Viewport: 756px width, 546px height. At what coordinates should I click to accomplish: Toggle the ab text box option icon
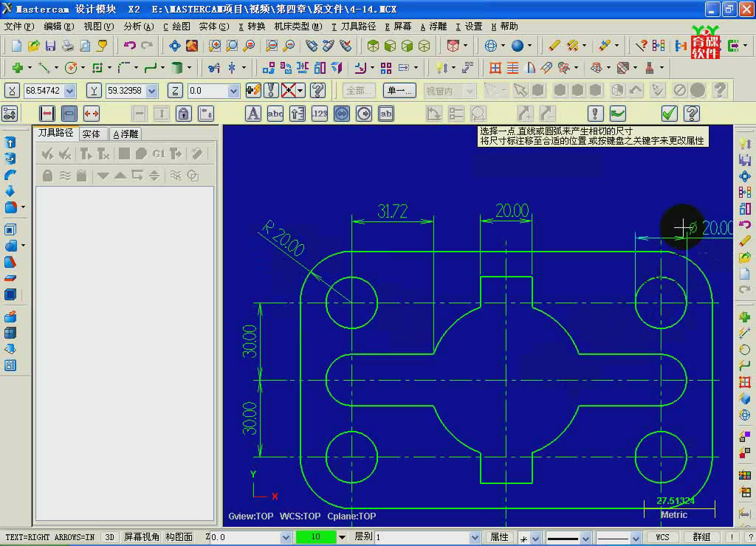386,114
